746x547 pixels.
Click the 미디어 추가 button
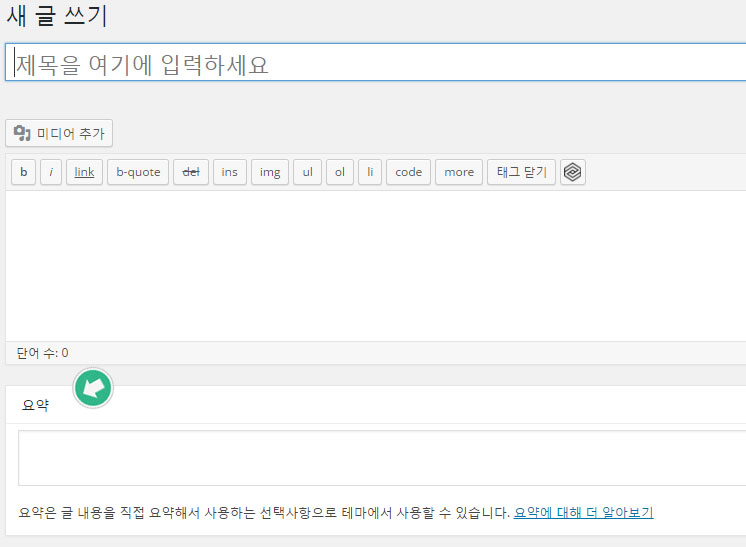click(x=59, y=133)
